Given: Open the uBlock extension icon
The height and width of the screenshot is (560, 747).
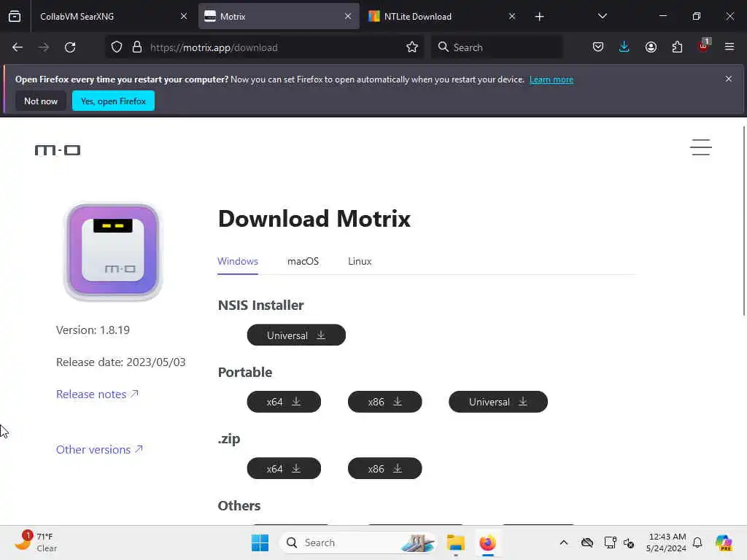Looking at the screenshot, I should pyautogui.click(x=704, y=46).
